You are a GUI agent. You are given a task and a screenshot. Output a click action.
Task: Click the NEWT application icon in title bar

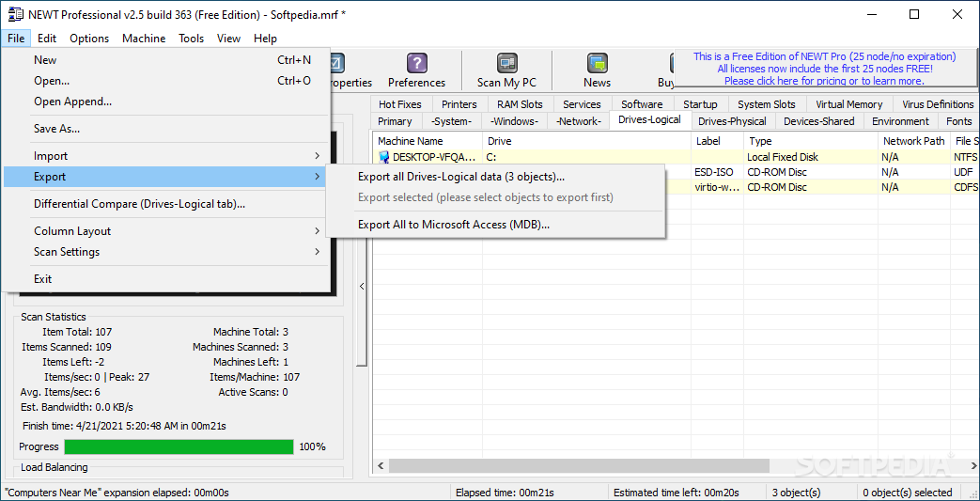point(14,14)
